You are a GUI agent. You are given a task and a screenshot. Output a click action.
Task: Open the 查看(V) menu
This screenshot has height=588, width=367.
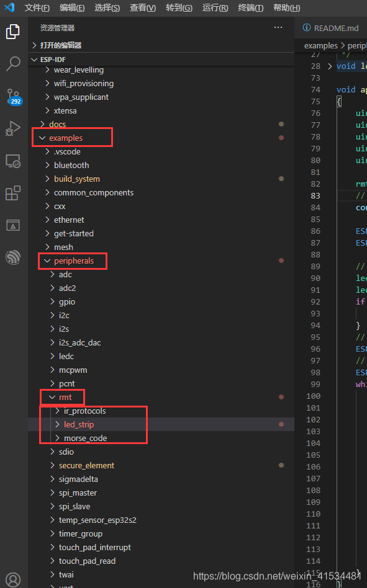point(143,7)
